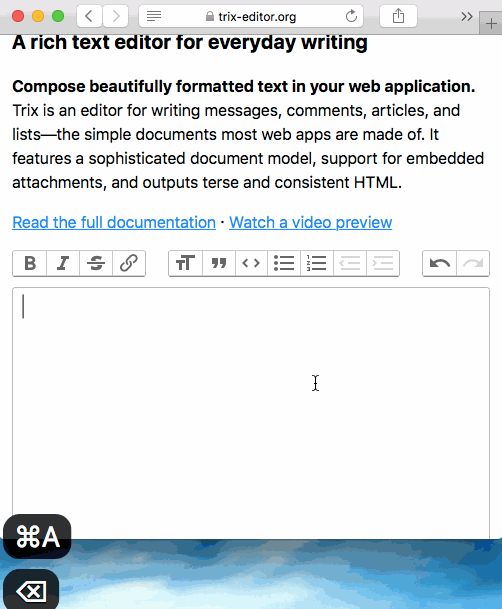The image size is (502, 609).
Task: Start a numbered list
Action: coord(317,263)
